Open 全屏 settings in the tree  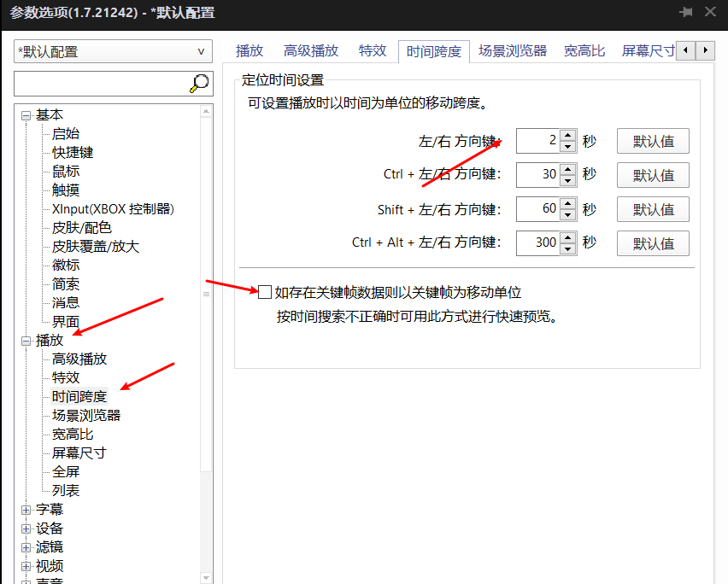click(x=66, y=472)
